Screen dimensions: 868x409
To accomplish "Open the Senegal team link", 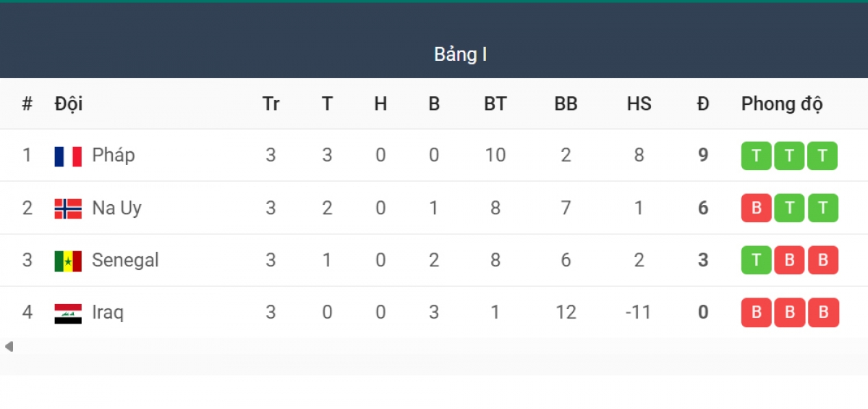I will click(x=126, y=260).
